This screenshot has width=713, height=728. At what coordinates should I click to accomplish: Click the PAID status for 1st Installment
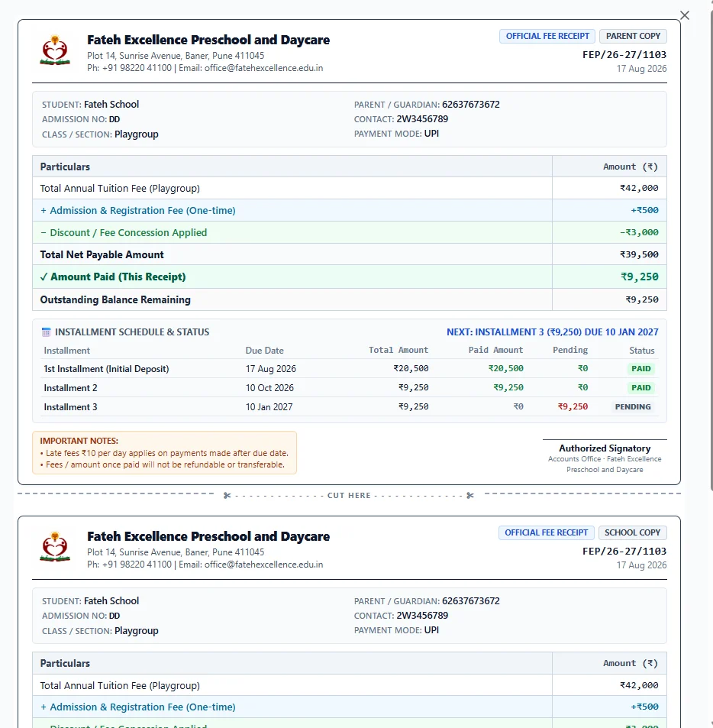pyautogui.click(x=641, y=369)
